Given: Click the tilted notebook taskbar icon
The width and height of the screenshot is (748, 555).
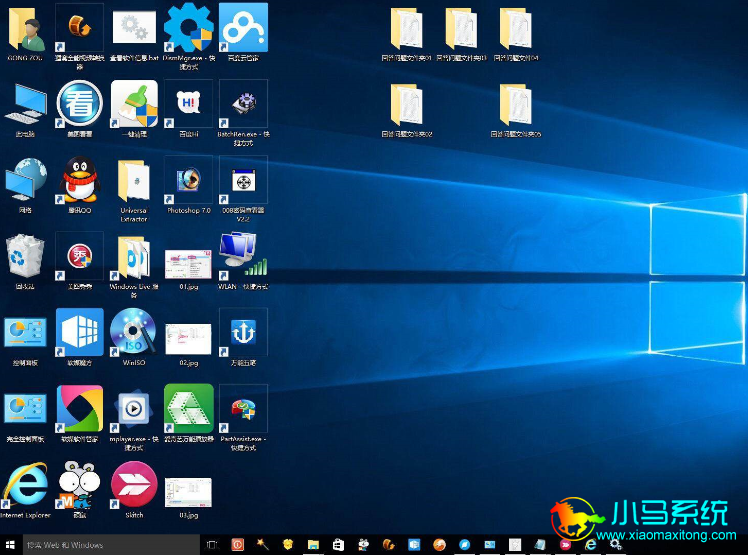Looking at the screenshot, I should coord(540,545).
